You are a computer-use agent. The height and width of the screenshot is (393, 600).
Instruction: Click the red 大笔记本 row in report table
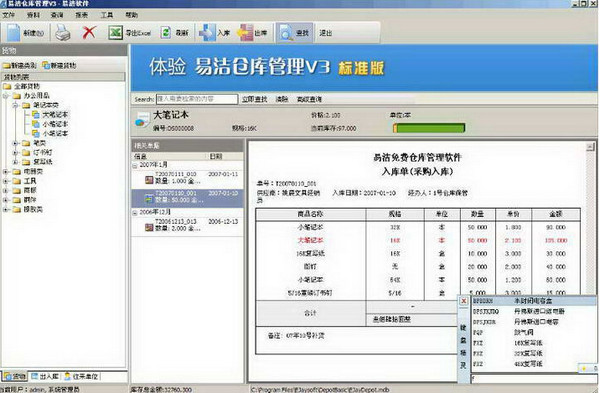coord(418,241)
